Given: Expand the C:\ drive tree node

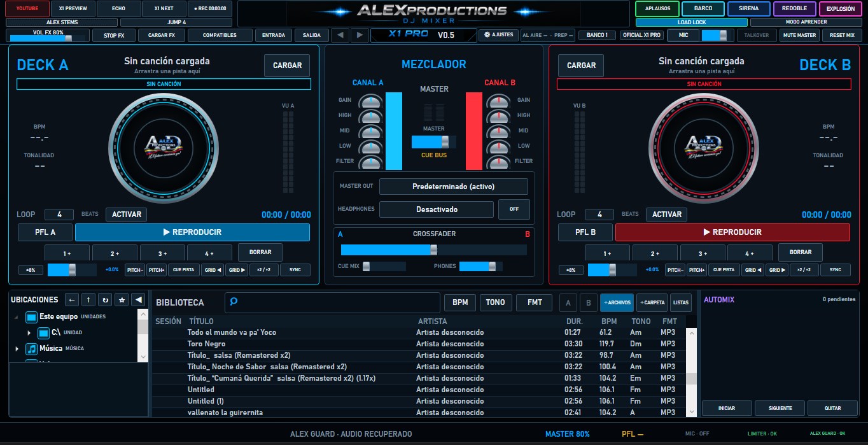Looking at the screenshot, I should (x=29, y=333).
